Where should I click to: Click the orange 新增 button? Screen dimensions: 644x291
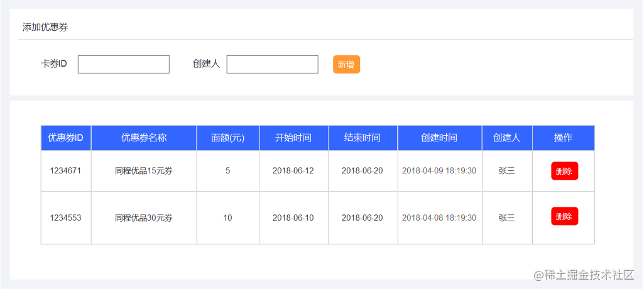[346, 65]
